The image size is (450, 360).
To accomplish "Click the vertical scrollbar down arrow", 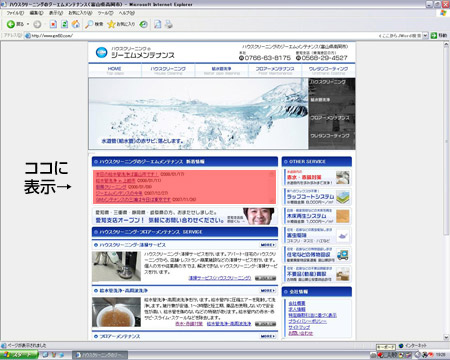I will (446, 337).
